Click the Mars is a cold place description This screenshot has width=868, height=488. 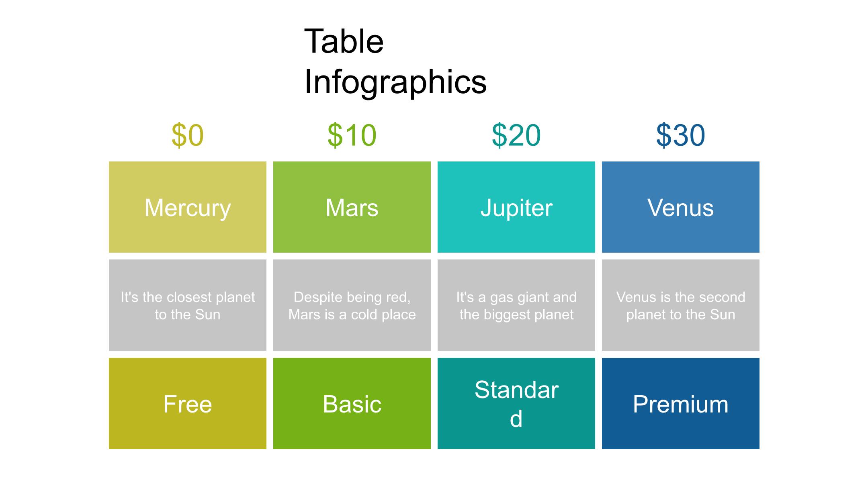pyautogui.click(x=352, y=305)
